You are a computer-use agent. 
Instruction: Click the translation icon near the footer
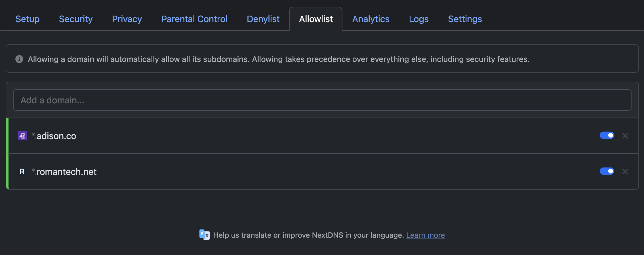[204, 235]
